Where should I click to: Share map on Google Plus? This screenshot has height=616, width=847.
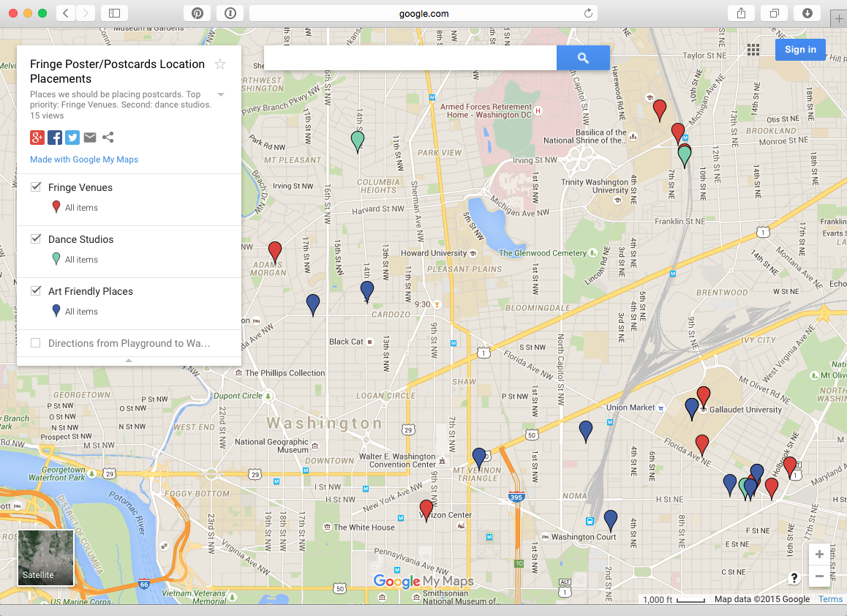coord(37,138)
